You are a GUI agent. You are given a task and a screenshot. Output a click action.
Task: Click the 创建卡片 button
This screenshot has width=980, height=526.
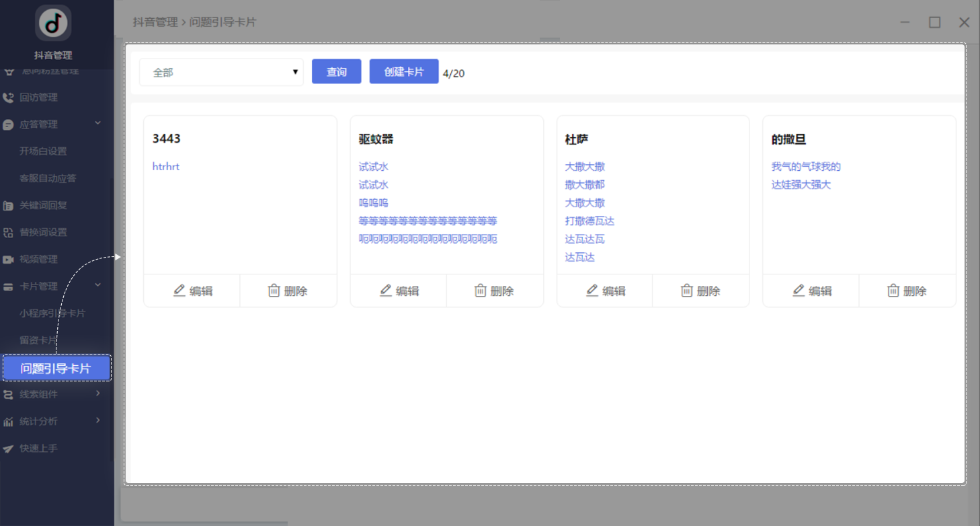tap(404, 72)
